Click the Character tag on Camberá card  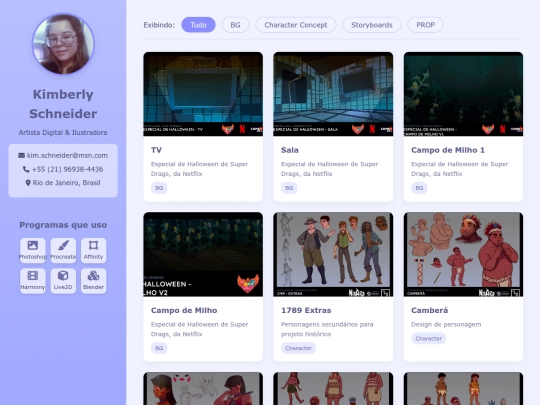click(428, 339)
